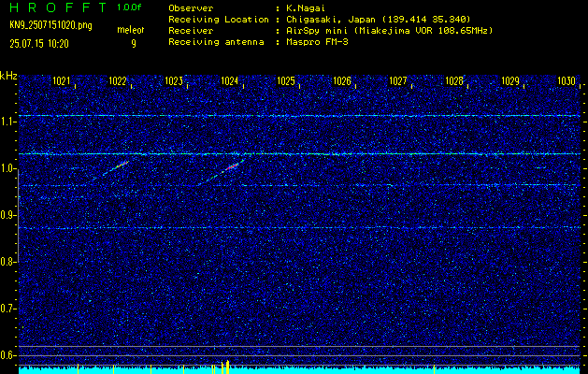Click the 1.1 frequency axis label

coord(7,122)
